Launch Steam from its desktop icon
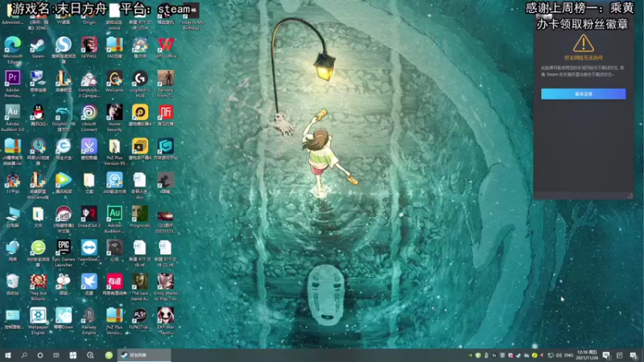 (38, 44)
